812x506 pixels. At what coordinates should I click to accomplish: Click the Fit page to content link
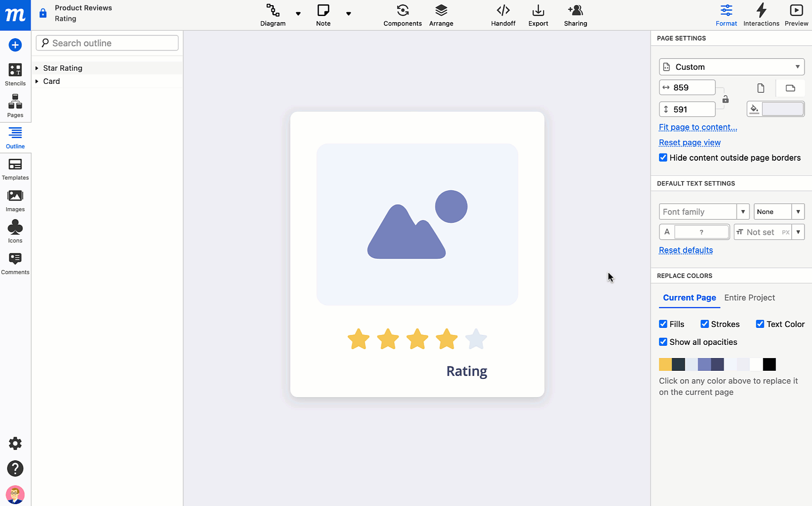pyautogui.click(x=698, y=127)
